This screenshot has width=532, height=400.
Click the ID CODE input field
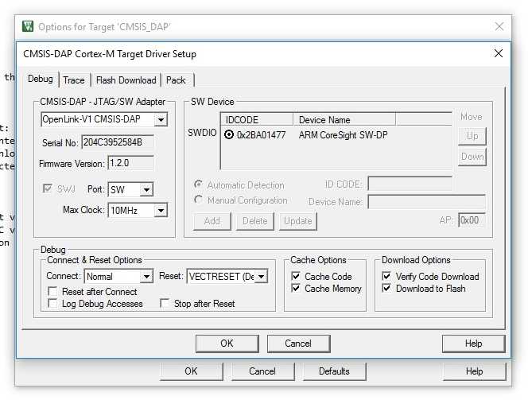coord(410,184)
